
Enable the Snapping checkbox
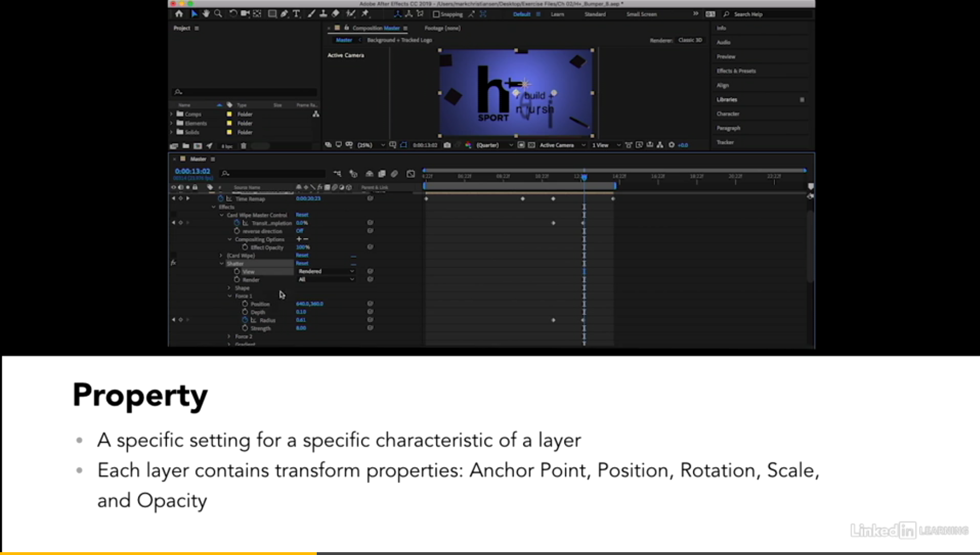click(436, 15)
